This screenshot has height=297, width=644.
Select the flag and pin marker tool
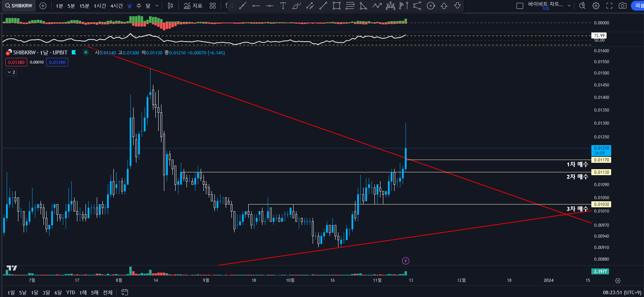(404, 6)
